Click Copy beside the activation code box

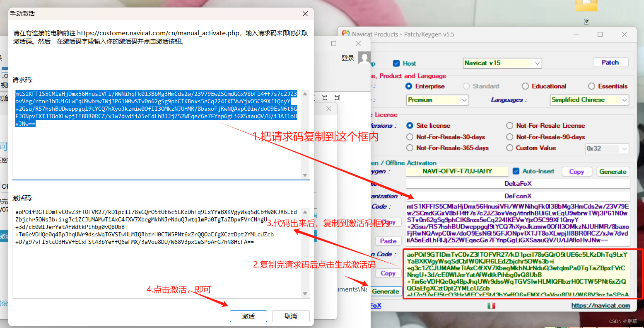coord(388,273)
